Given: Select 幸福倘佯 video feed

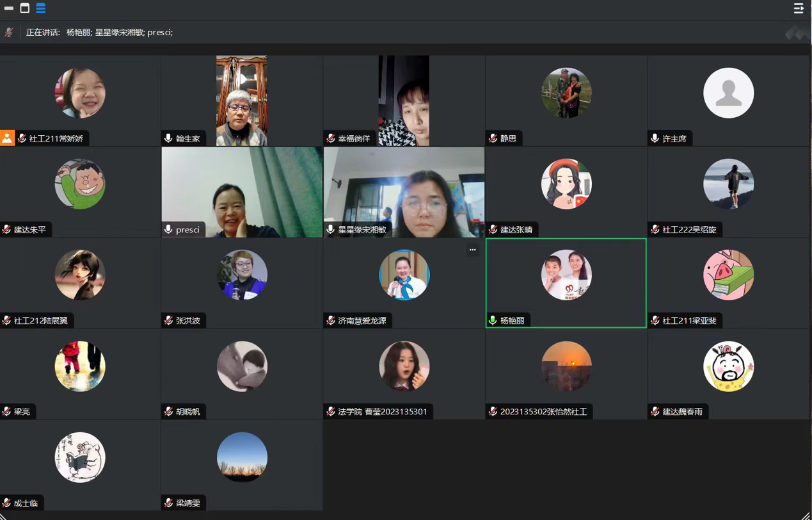Looking at the screenshot, I should coord(404,101).
